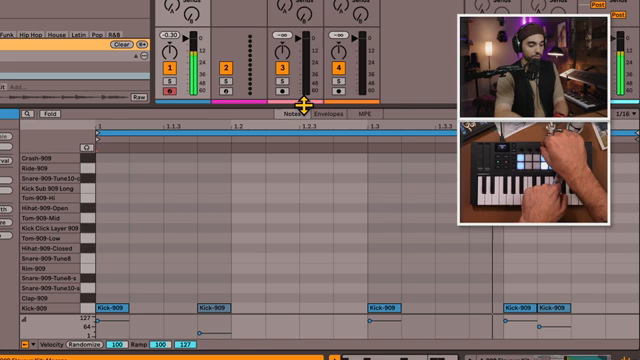Click the headphone preview icon above piano keys
Image resolution: width=640 pixels, height=360 pixels.
click(x=86, y=147)
